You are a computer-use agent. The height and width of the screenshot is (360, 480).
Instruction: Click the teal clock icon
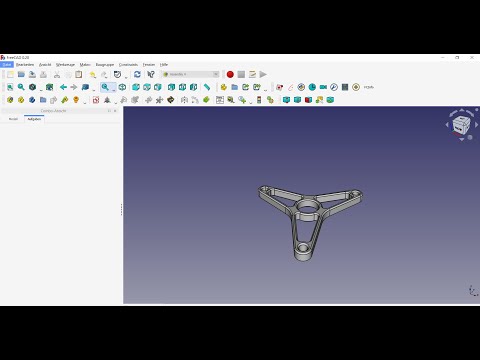[x=312, y=87]
